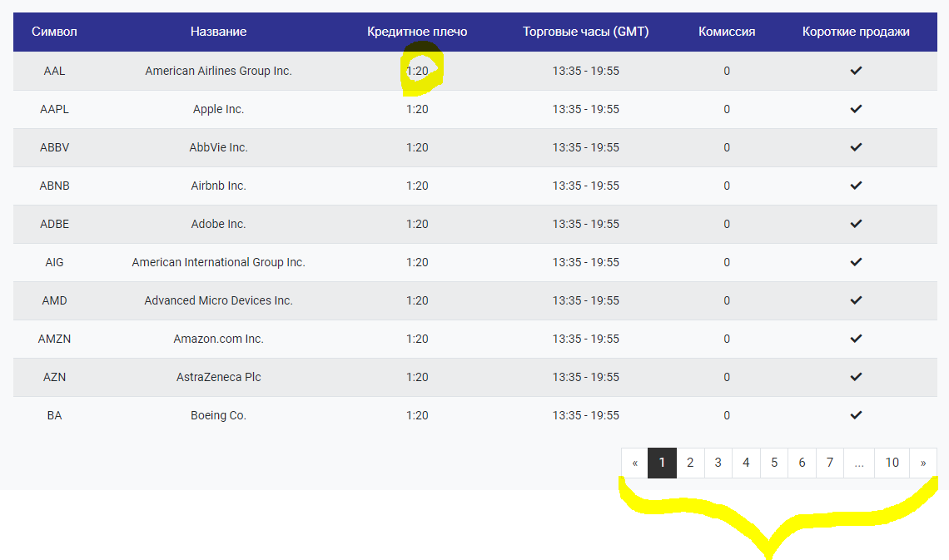This screenshot has height=560, width=949.
Task: Click the AstraZeneca Plc name cell
Action: pos(218,377)
